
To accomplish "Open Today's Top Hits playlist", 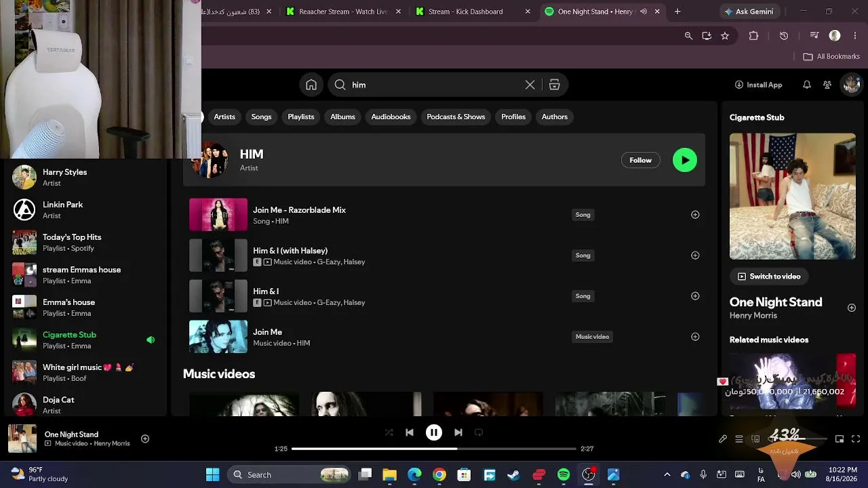I will (x=85, y=243).
